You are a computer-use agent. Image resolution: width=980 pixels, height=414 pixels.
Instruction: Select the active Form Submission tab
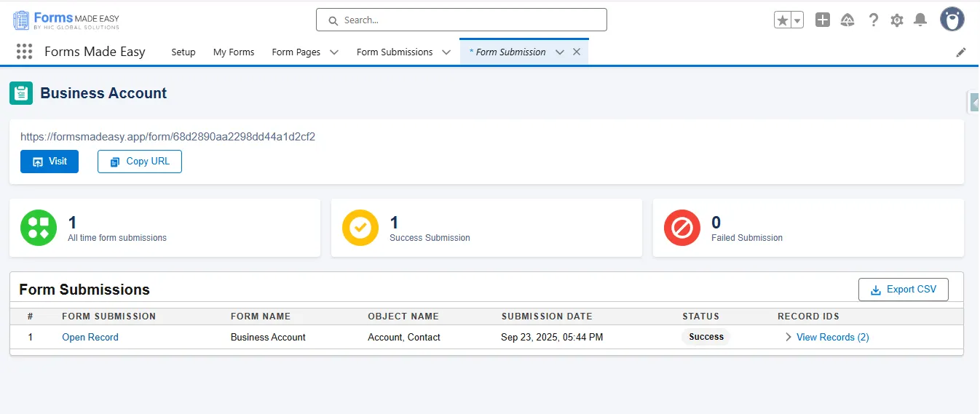pyautogui.click(x=507, y=52)
